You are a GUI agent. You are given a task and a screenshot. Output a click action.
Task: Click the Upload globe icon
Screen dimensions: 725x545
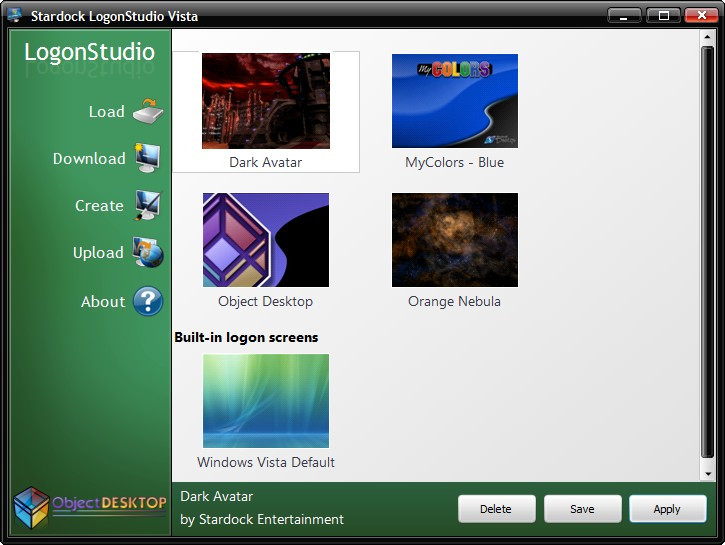coord(148,252)
